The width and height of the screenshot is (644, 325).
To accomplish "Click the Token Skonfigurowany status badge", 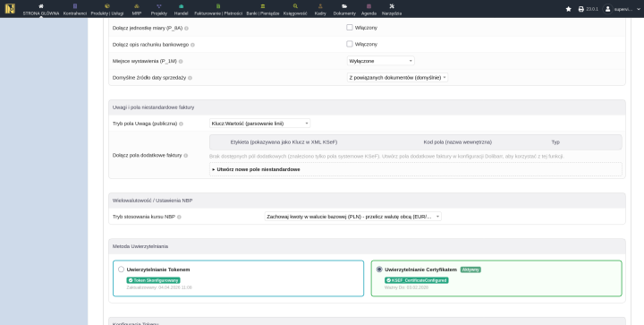I will 153,280.
